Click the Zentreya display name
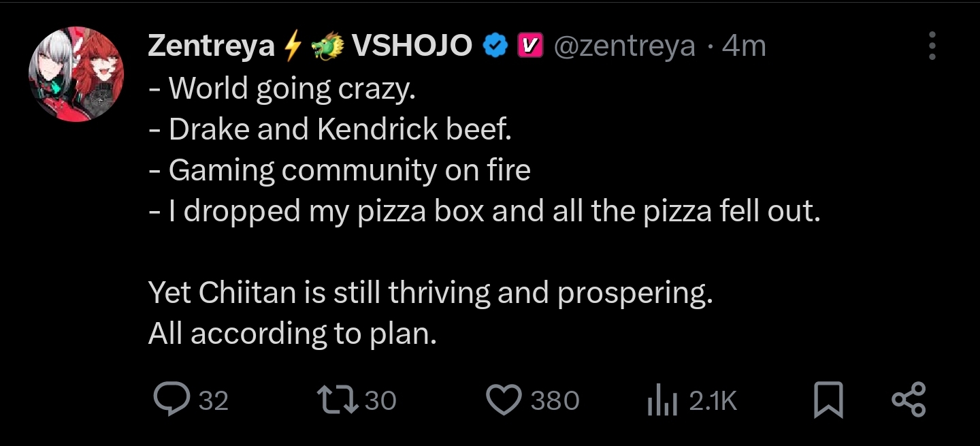 point(211,46)
